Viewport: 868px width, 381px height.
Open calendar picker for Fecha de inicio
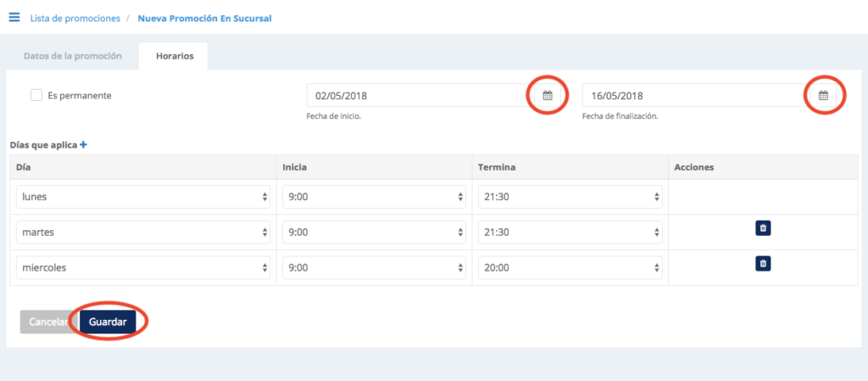point(547,96)
